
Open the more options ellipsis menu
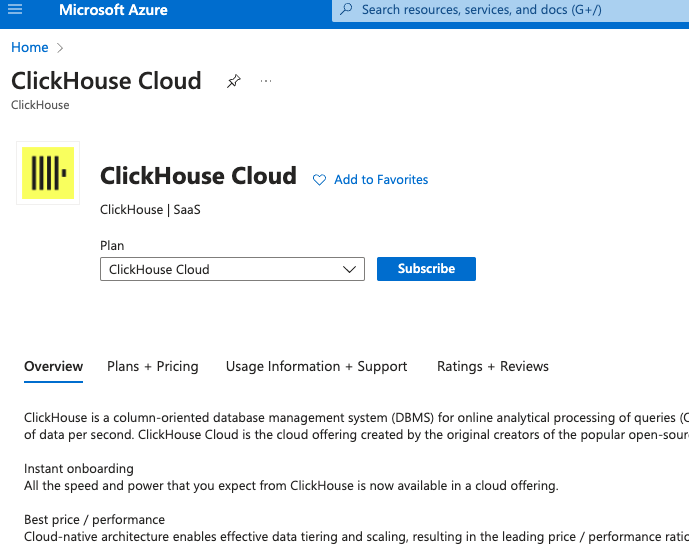(x=266, y=81)
